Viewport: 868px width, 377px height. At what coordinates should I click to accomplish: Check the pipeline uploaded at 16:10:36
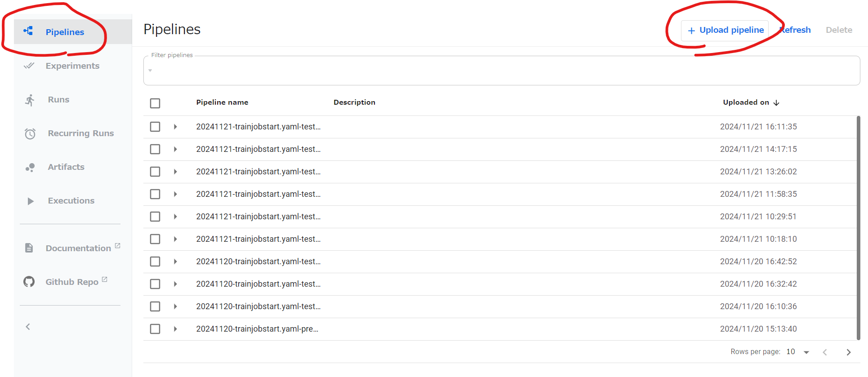click(x=155, y=306)
